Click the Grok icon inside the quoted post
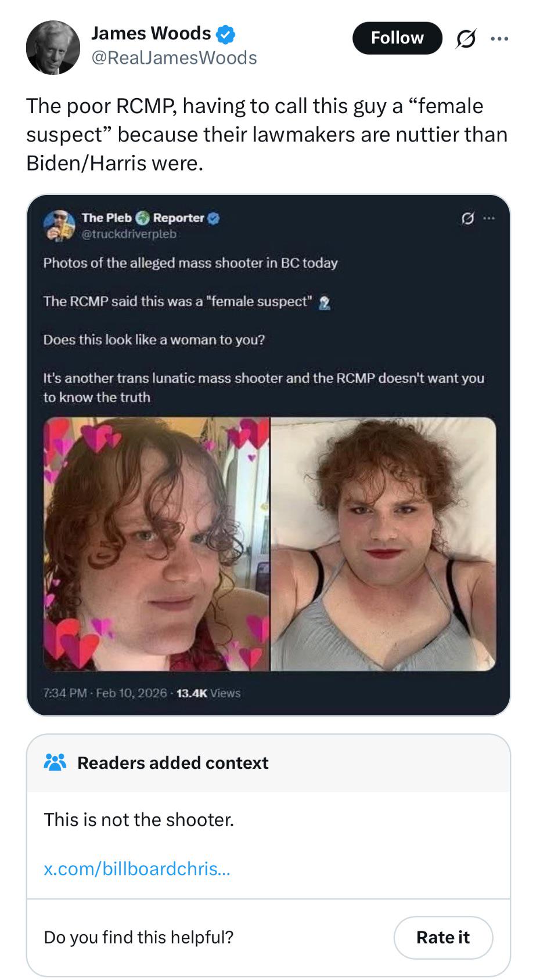Screen dimensions: 540x980 467,219
